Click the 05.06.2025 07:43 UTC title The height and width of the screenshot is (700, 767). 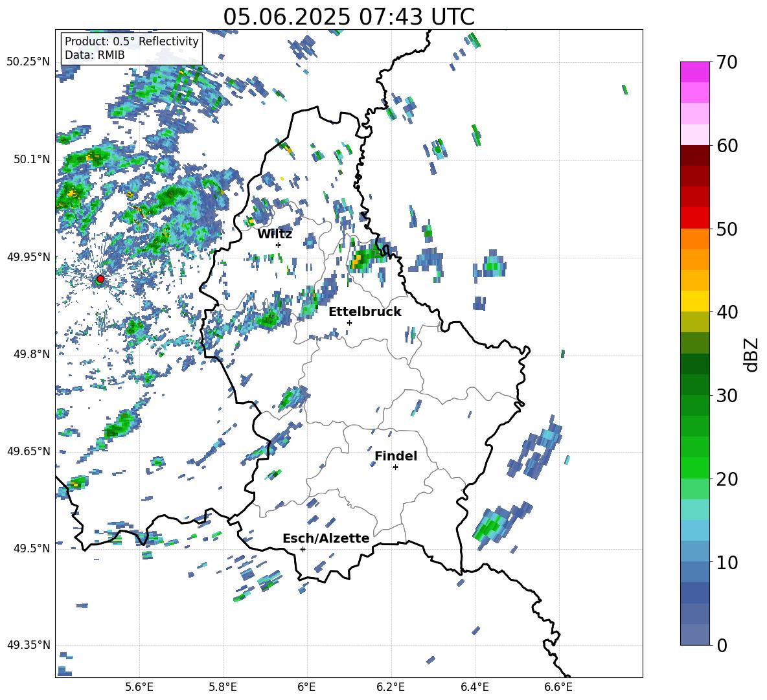[x=349, y=17]
